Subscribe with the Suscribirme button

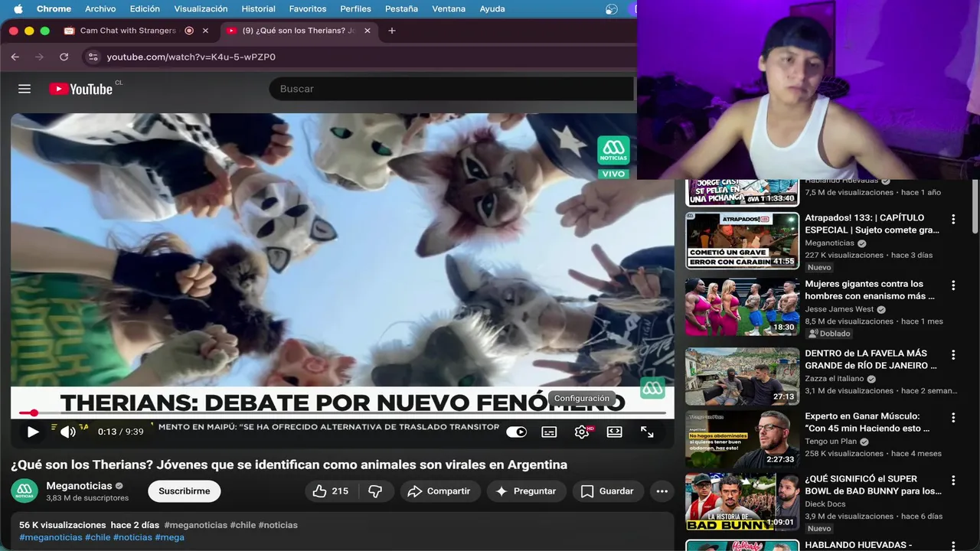click(185, 491)
